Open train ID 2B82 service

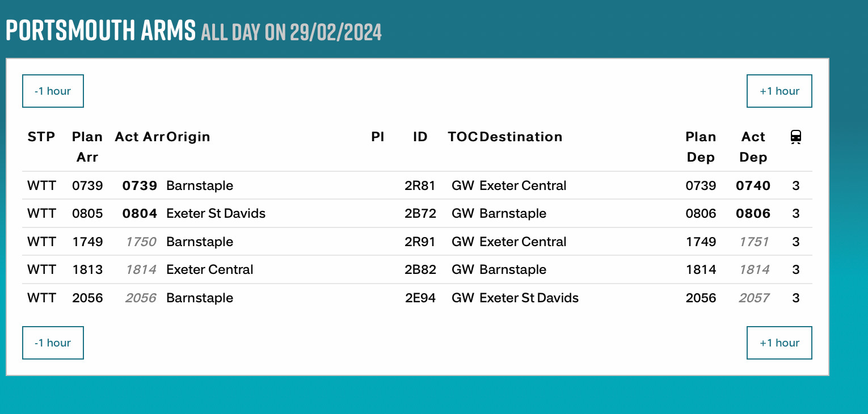pyautogui.click(x=420, y=269)
